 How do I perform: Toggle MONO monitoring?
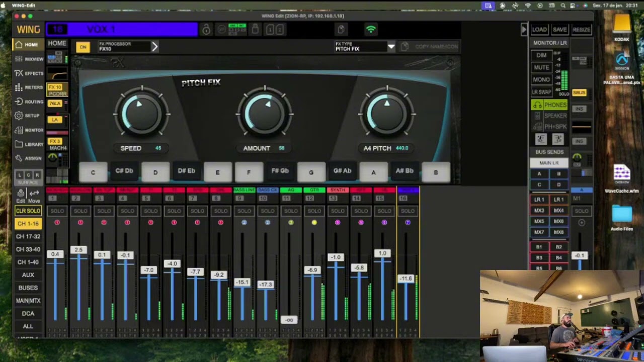(541, 79)
